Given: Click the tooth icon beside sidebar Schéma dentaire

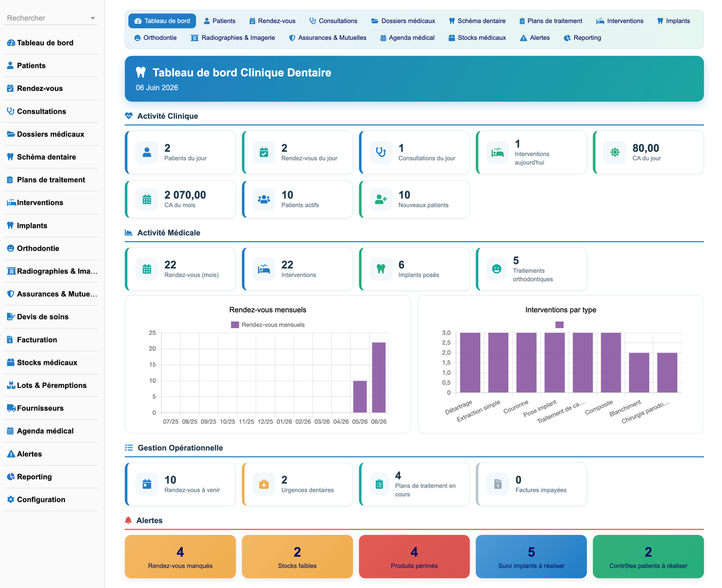Looking at the screenshot, I should tap(10, 157).
